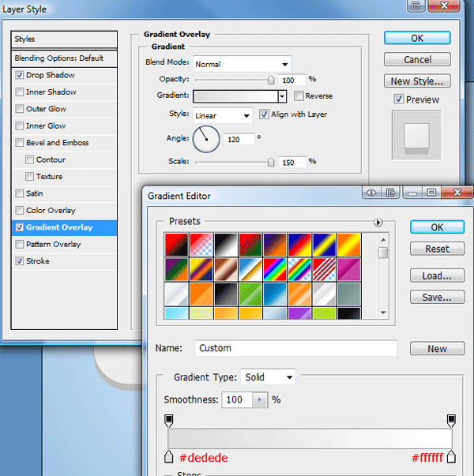Click OK in the Gradient Editor
This screenshot has width=474, height=476.
(x=437, y=227)
